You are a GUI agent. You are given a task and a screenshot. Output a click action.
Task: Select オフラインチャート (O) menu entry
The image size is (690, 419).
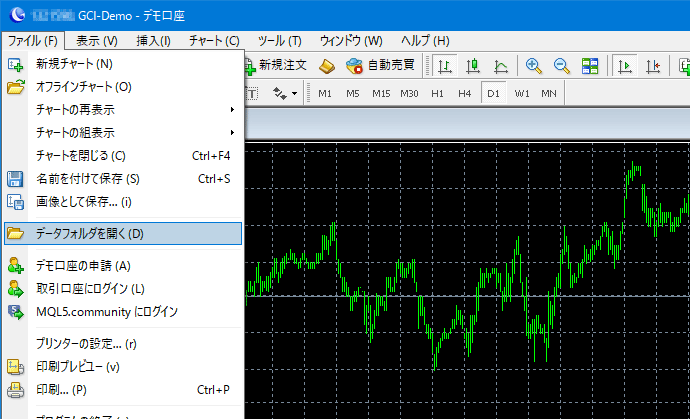[x=123, y=87]
